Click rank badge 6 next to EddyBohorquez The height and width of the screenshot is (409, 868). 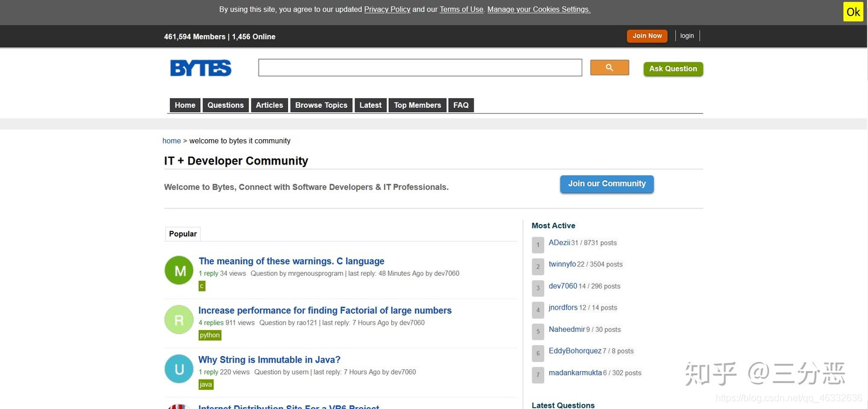(x=538, y=354)
